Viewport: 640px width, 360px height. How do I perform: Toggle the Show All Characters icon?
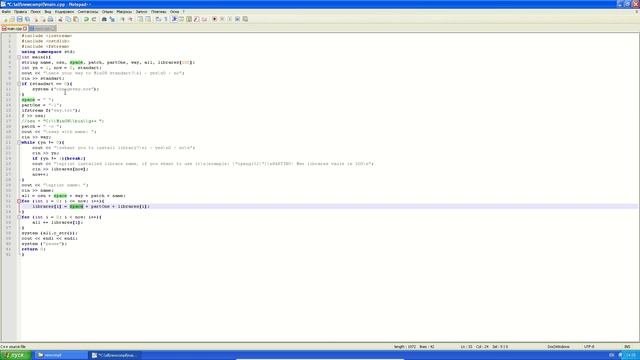165,19
